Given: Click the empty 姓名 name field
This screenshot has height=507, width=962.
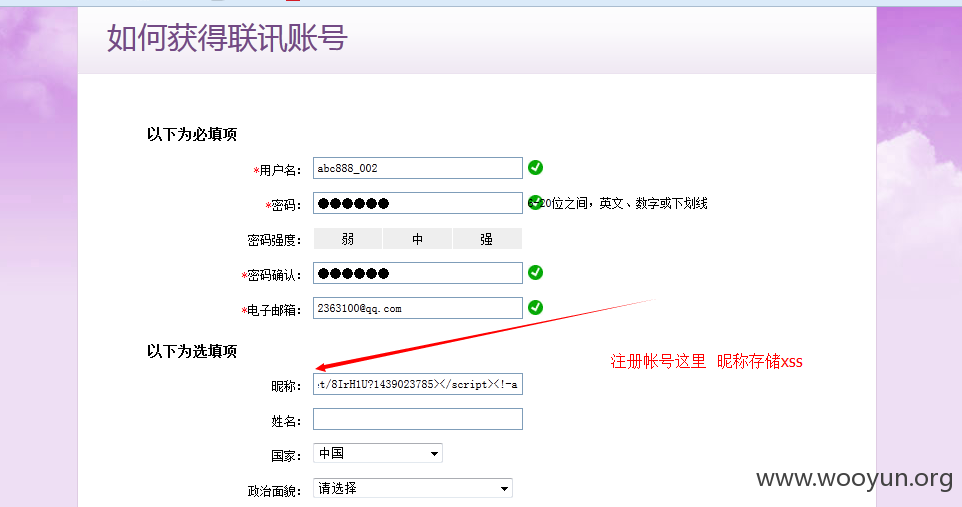Looking at the screenshot, I should pos(418,419).
